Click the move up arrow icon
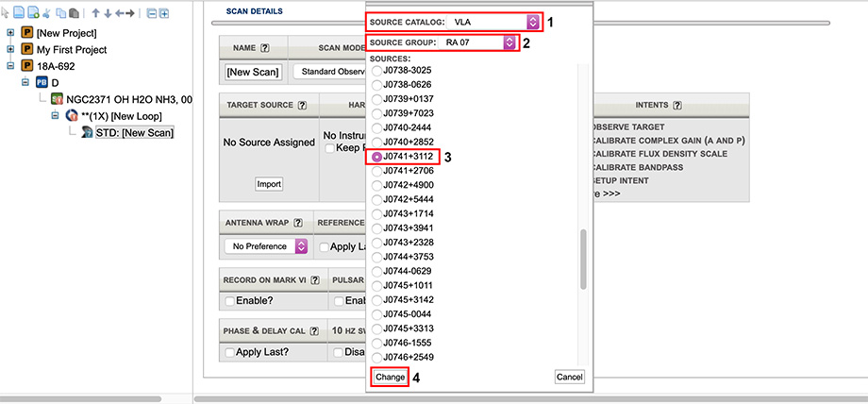 coord(94,13)
